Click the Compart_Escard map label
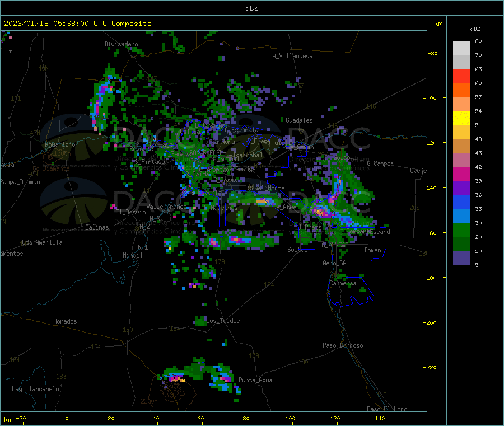Screen dimensions: 504x426 pyautogui.click(x=368, y=232)
